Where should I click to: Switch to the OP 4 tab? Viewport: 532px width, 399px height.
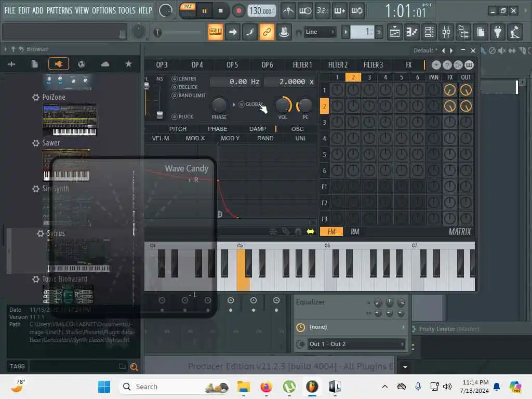(x=197, y=65)
